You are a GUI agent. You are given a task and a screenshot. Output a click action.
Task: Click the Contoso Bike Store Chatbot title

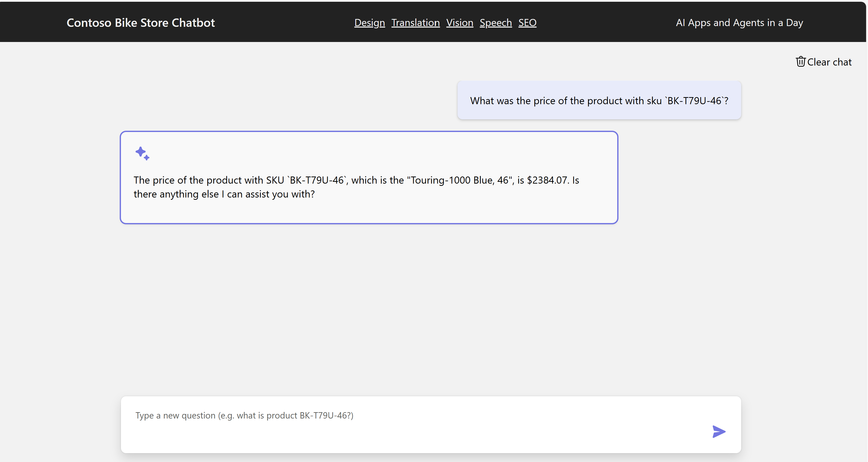[x=140, y=22]
